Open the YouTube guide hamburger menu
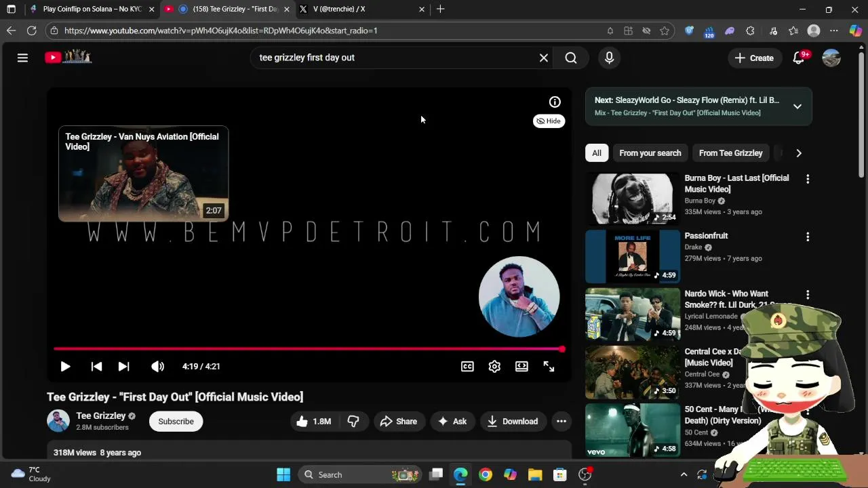 coord(22,58)
